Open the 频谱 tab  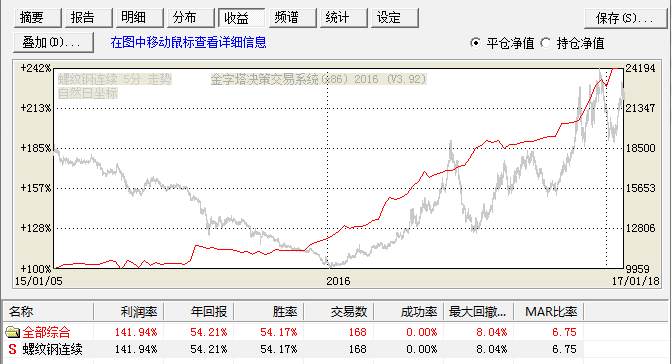(292, 18)
